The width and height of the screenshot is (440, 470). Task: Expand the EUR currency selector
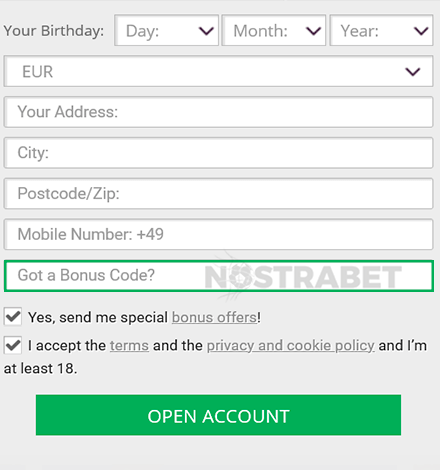tap(218, 71)
